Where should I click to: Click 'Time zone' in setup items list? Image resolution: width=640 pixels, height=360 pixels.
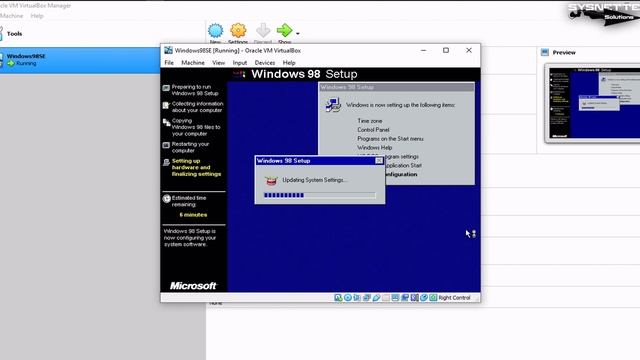coord(370,121)
